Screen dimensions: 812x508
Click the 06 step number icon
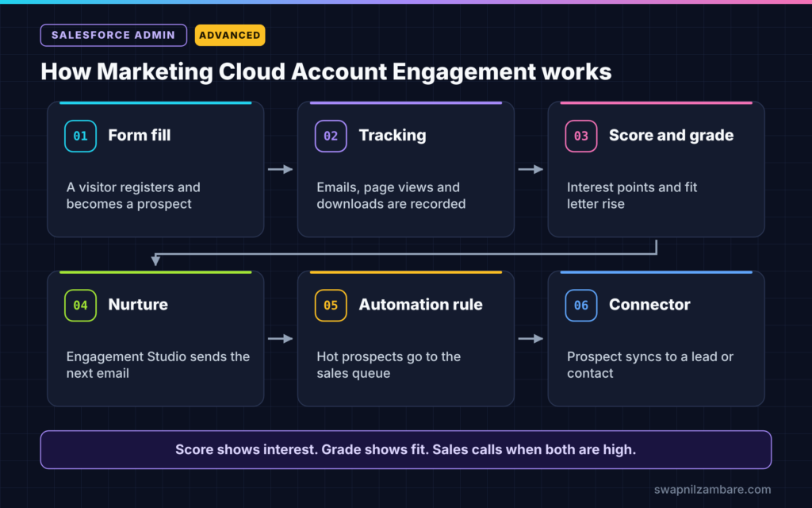point(581,306)
